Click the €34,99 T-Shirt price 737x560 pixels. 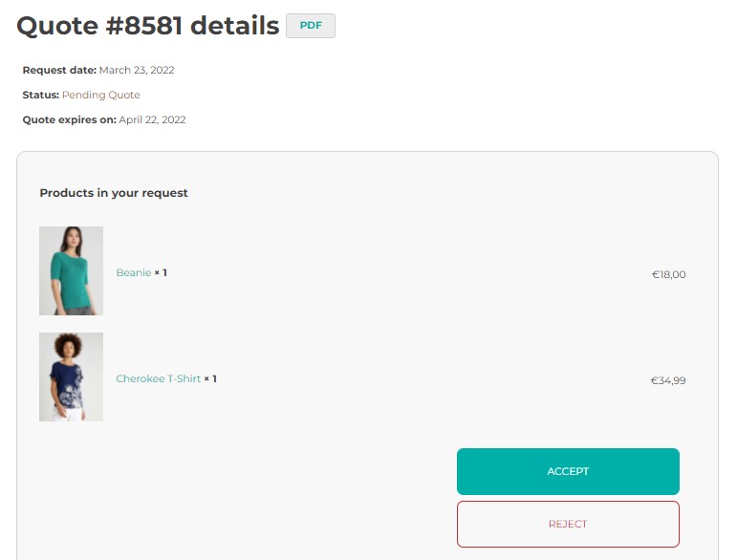click(668, 380)
